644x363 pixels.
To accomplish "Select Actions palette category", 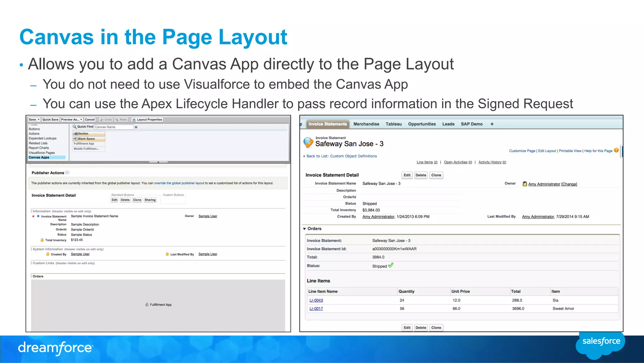I will point(34,134).
